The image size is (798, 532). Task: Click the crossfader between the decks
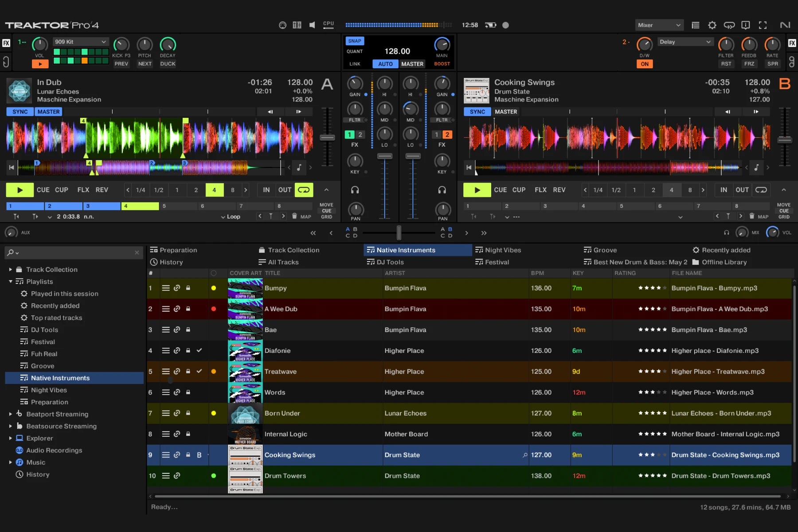(x=398, y=232)
